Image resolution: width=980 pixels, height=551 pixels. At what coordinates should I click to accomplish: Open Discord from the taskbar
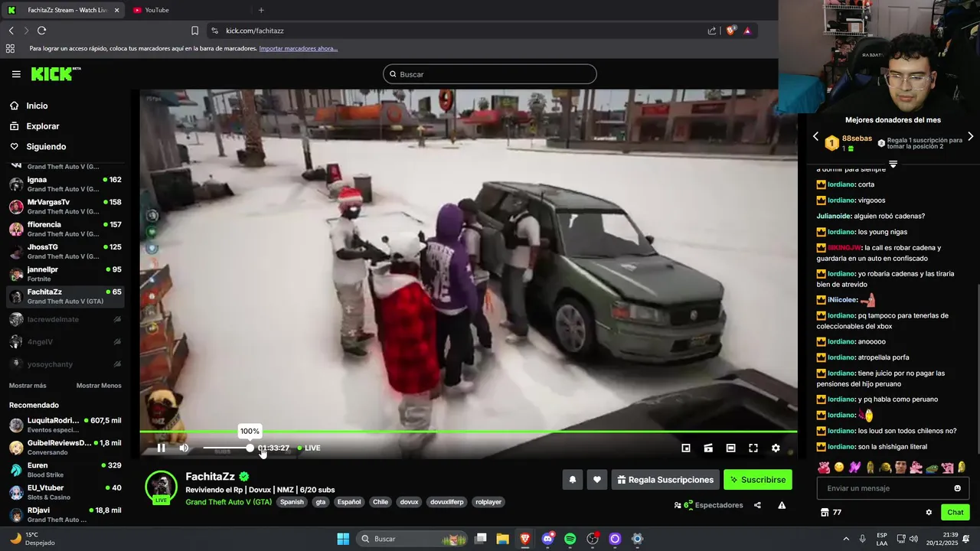[x=547, y=539]
